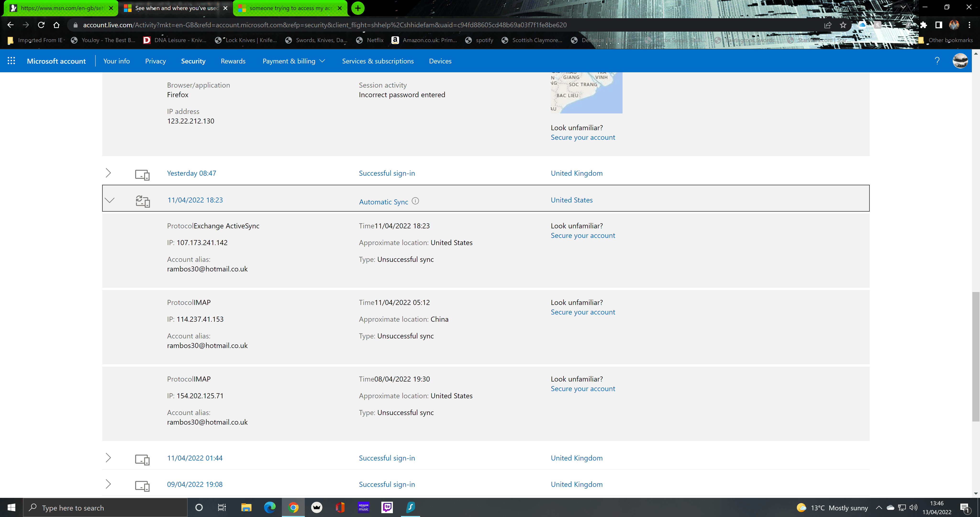This screenshot has width=980, height=517.
Task: Open the spotify bookmark
Action: point(479,40)
